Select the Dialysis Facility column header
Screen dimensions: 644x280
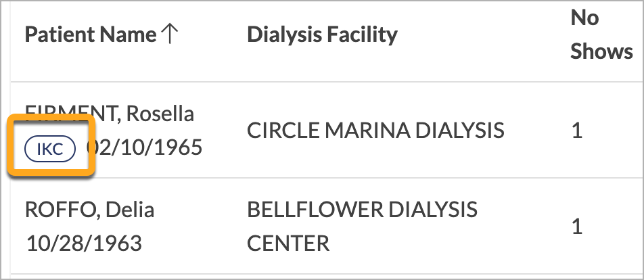(x=323, y=35)
